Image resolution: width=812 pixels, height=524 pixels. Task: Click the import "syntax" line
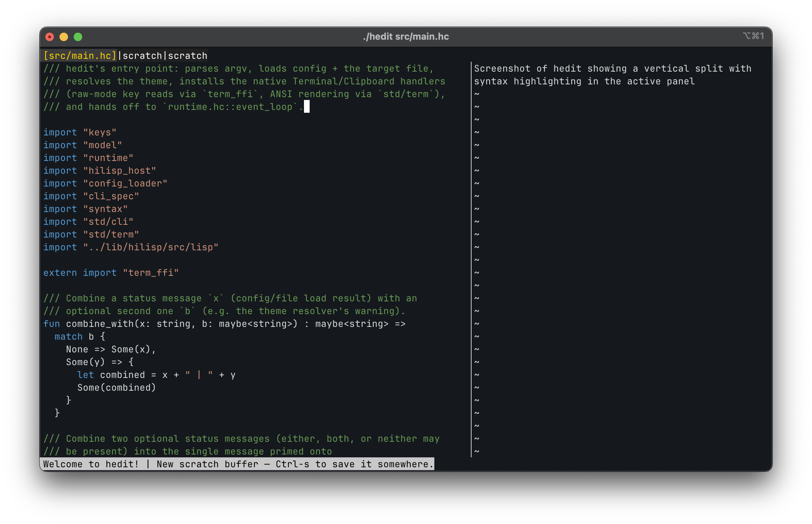86,209
